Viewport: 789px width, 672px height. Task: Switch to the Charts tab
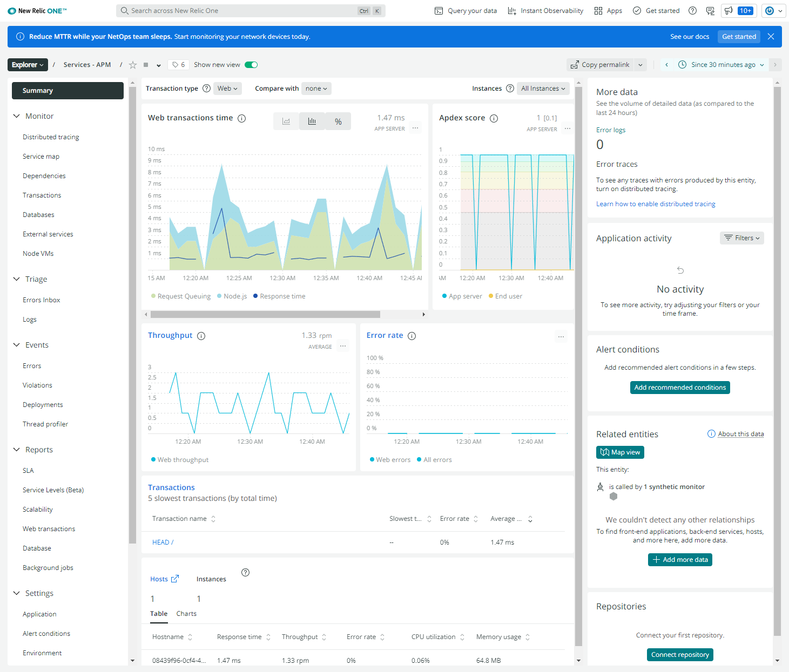click(x=186, y=614)
